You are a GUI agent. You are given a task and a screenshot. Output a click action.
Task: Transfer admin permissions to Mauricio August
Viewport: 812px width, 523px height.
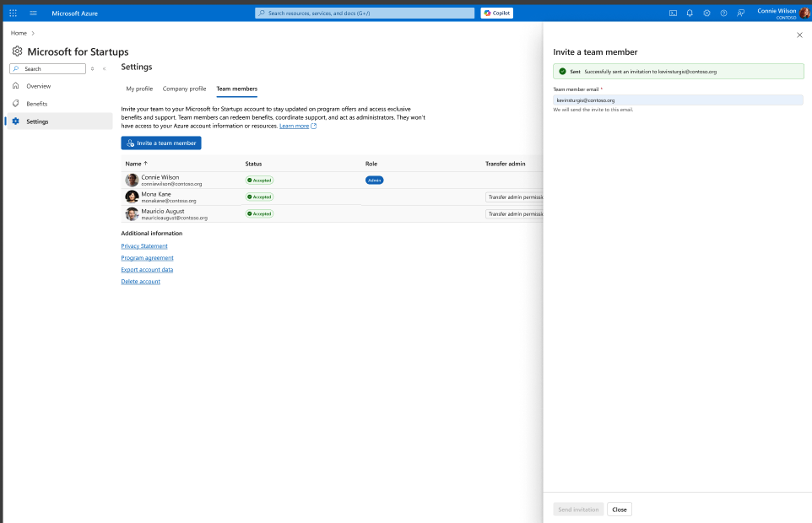tap(514, 213)
